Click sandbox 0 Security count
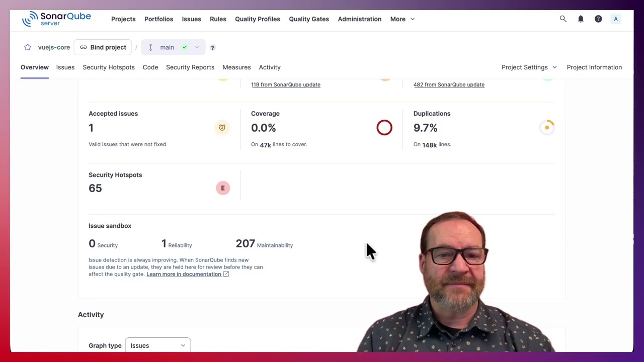The height and width of the screenshot is (362, 644). [92, 243]
